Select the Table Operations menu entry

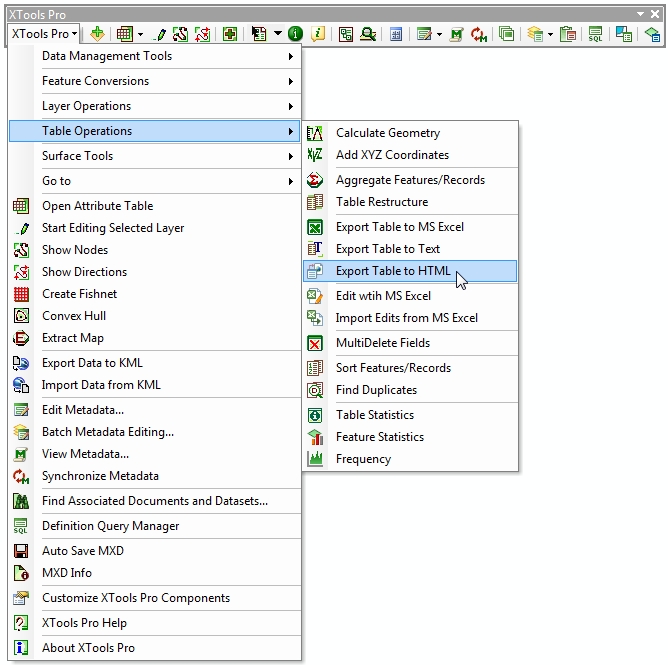pyautogui.click(x=155, y=131)
